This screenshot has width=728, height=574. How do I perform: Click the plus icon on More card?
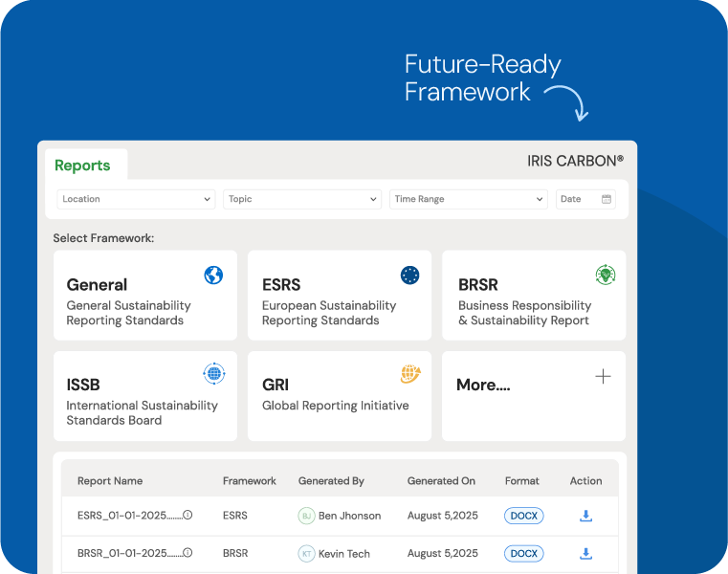tap(603, 376)
